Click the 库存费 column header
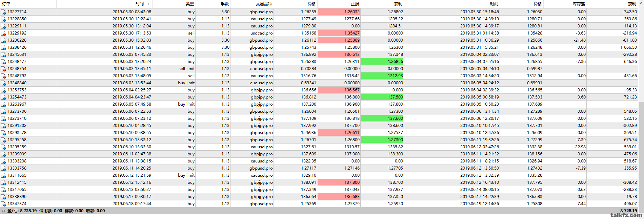Image resolution: width=644 pixels, height=219 pixels. (x=579, y=4)
